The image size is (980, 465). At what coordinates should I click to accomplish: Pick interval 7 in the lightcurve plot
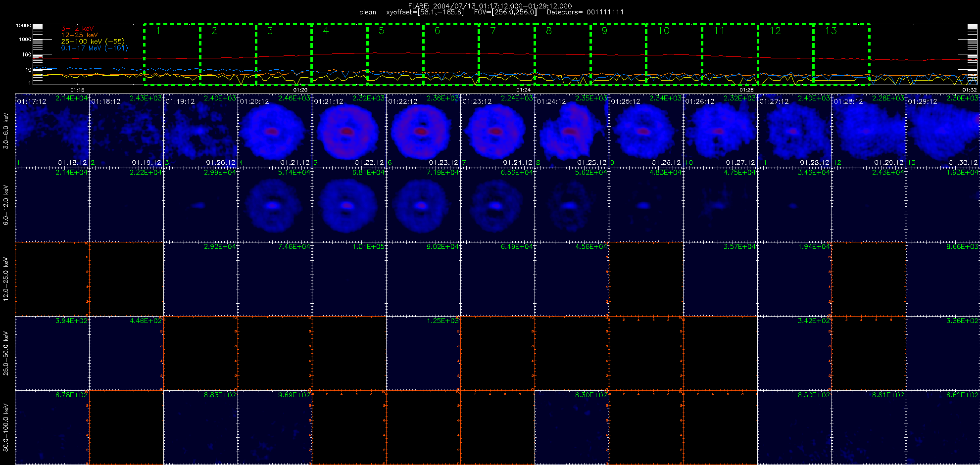(x=507, y=54)
